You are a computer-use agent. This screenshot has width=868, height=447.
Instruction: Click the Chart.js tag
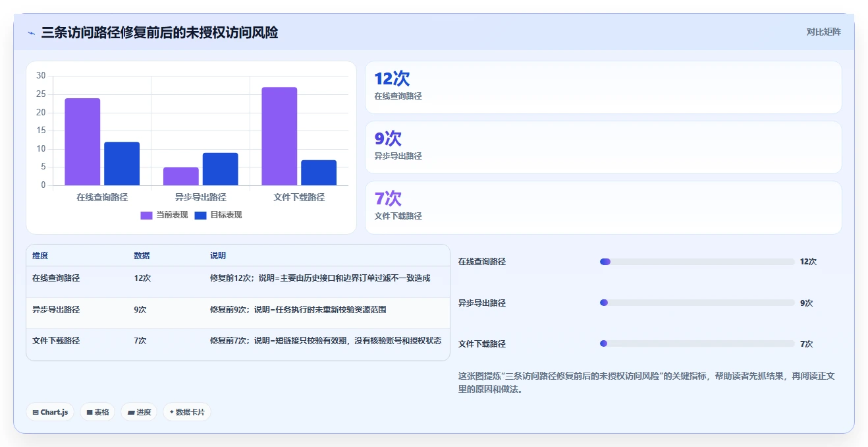tap(51, 412)
